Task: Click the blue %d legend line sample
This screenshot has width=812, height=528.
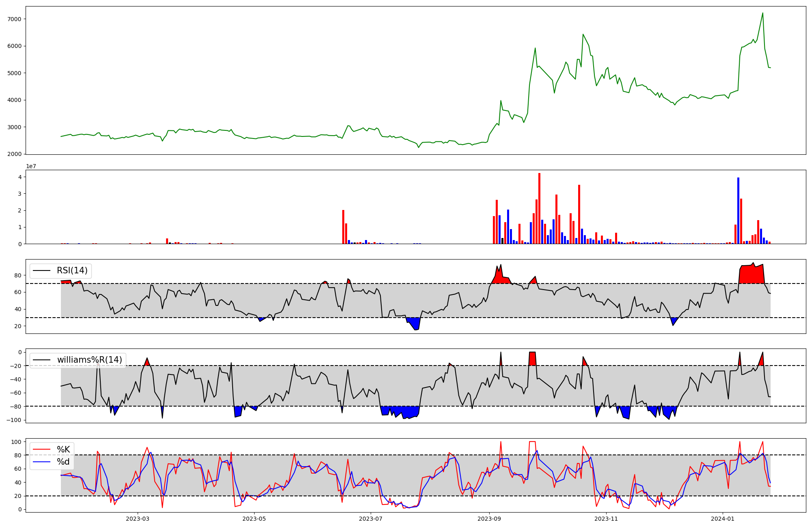Action: [42, 462]
